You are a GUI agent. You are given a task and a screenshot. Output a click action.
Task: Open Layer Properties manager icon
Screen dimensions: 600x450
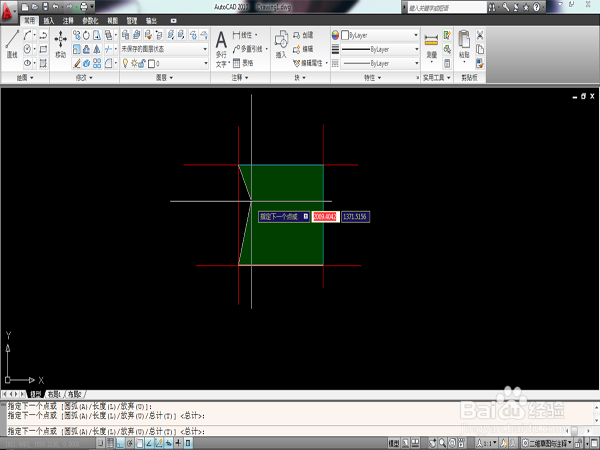126,35
